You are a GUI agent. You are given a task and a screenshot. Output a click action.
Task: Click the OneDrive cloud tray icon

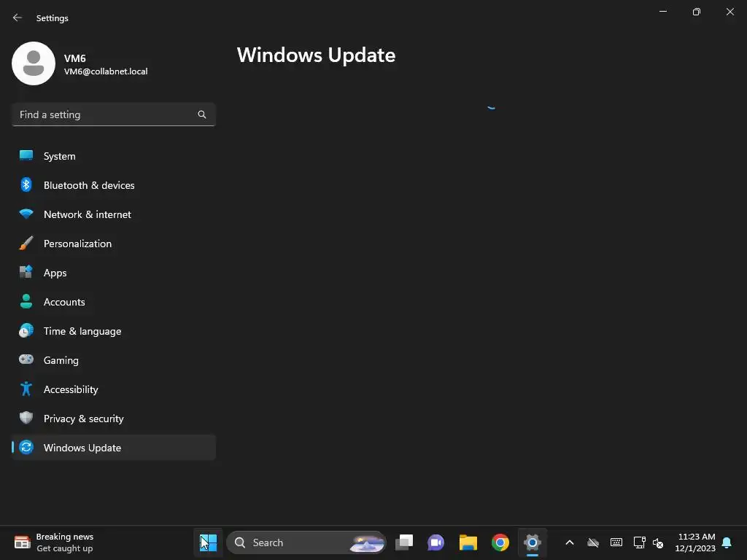pos(592,542)
